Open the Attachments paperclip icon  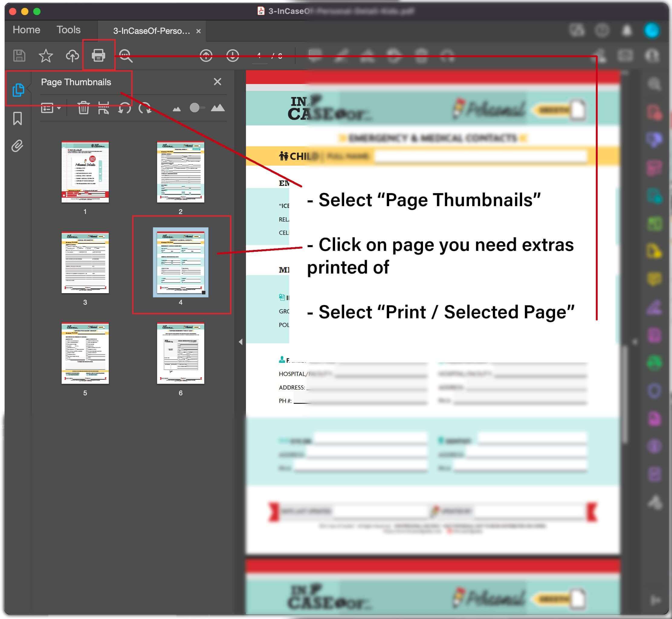[x=18, y=146]
